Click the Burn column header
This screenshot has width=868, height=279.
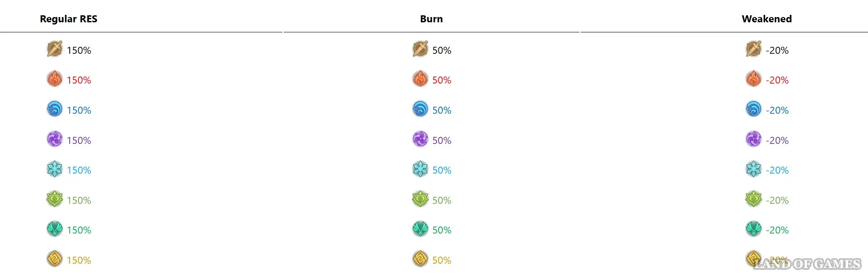[431, 19]
